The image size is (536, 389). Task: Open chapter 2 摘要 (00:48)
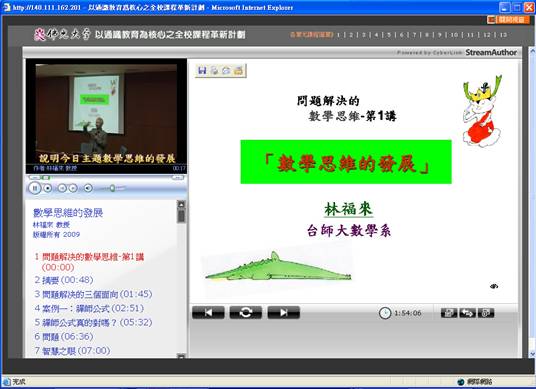(64, 280)
